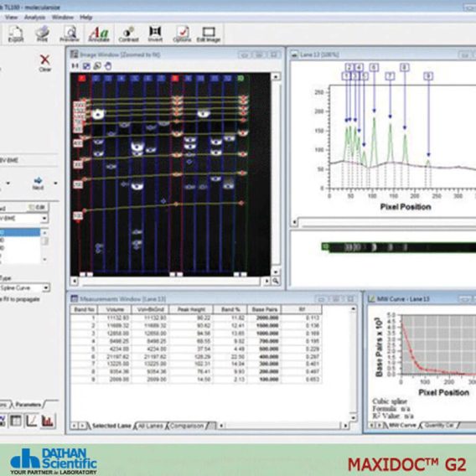476x476 pixels.
Task: Open the Help menu
Action: [x=86, y=18]
